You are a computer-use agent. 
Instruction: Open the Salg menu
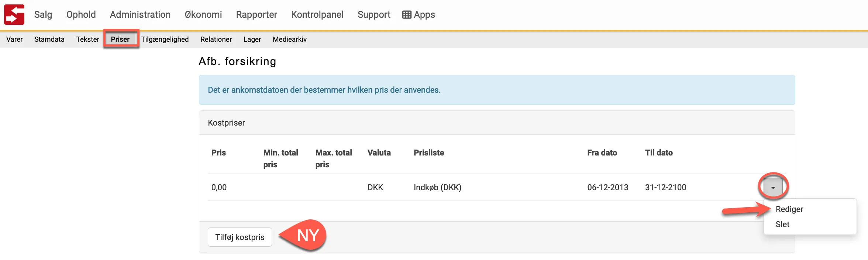point(43,15)
